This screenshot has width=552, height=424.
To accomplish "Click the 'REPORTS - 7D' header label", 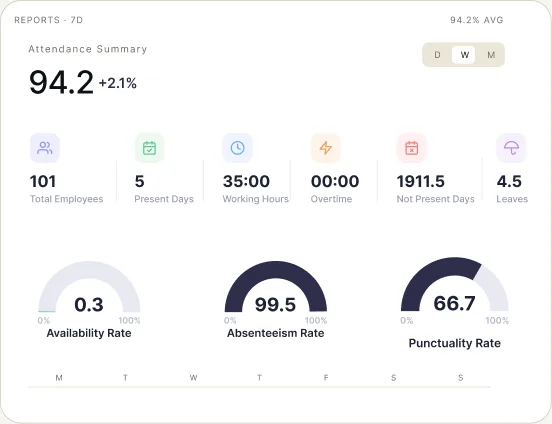I will click(x=49, y=20).
